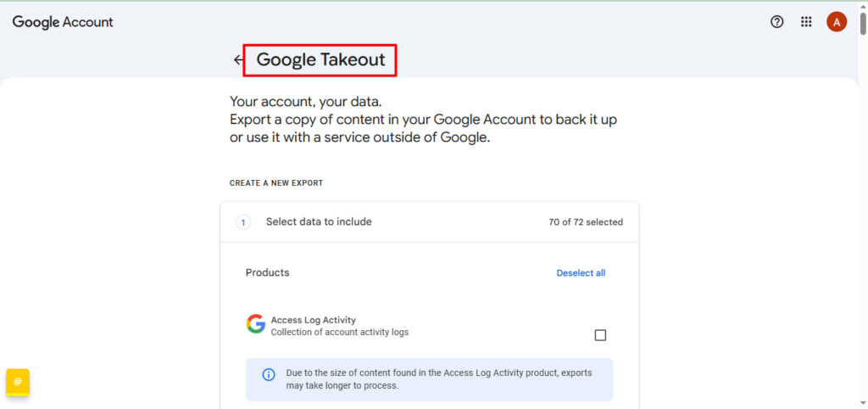Viewport: 868px width, 409px height.
Task: Click the blue info icon in the notice
Action: click(x=268, y=374)
